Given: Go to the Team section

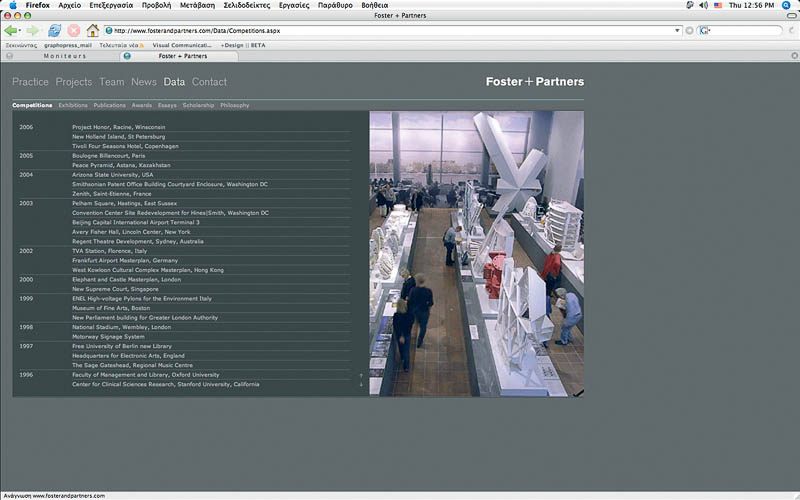Looking at the screenshot, I should tap(112, 82).
